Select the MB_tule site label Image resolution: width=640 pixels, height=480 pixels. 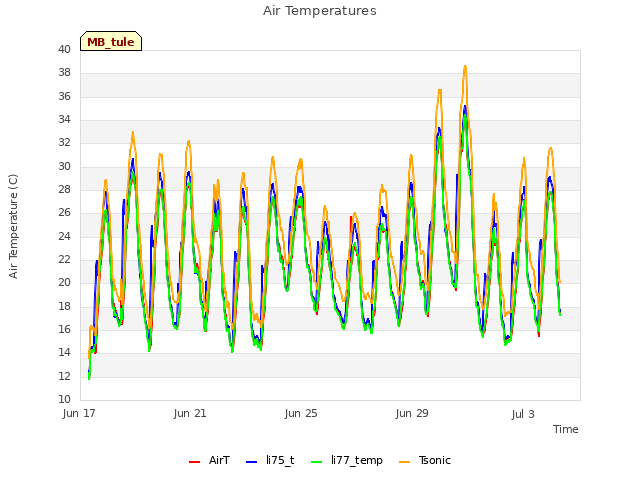point(111,42)
